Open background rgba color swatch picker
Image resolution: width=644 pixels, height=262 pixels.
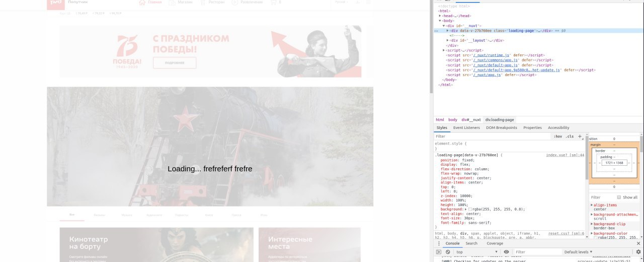pyautogui.click(x=470, y=209)
